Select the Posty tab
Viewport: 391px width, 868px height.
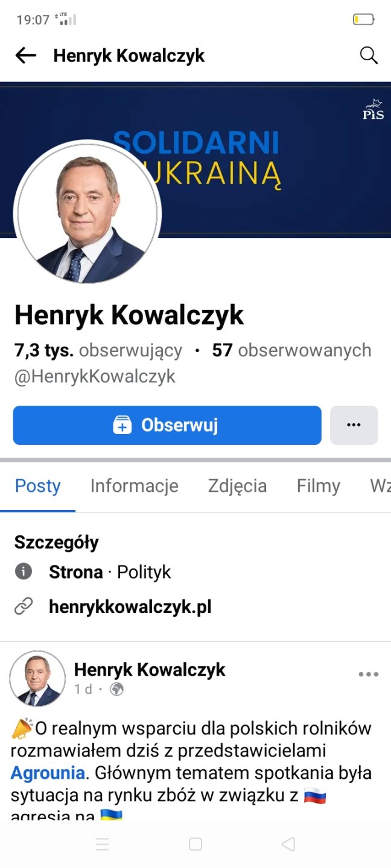(38, 486)
